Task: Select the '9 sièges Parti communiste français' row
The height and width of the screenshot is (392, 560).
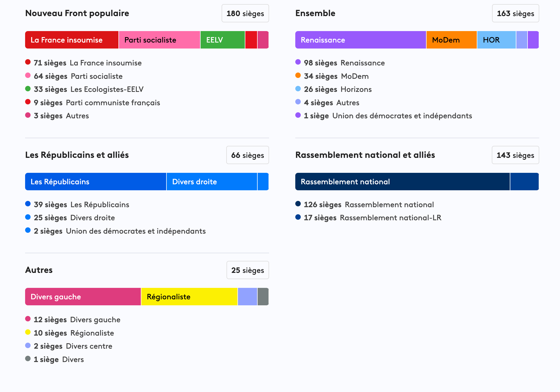Action: [x=93, y=102]
